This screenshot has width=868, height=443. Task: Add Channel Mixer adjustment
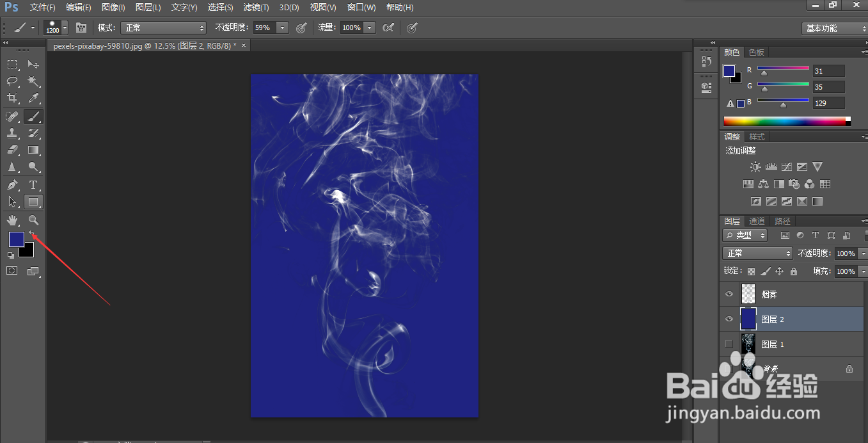tap(809, 184)
